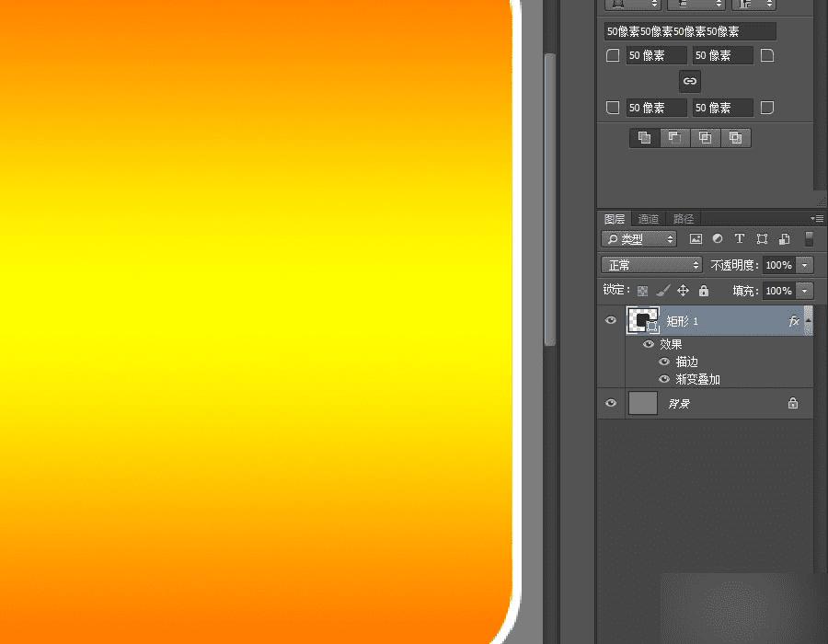Switch to the 图层 tab
828x644 pixels.
click(615, 219)
